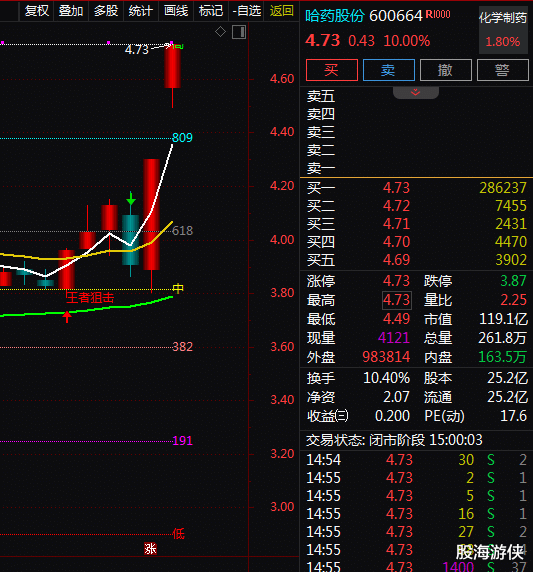Click the red 涨 badge at chart bottom

click(x=150, y=548)
